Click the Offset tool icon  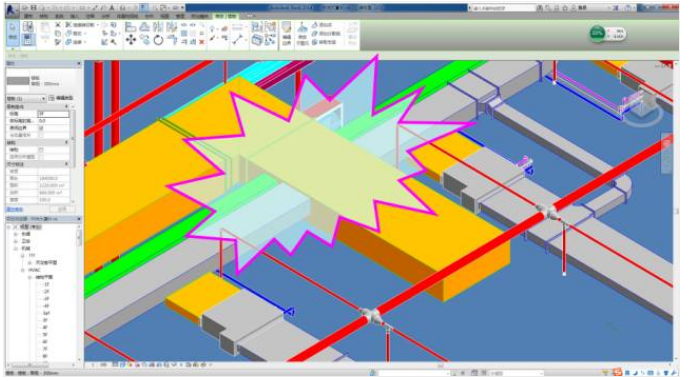tap(145, 27)
